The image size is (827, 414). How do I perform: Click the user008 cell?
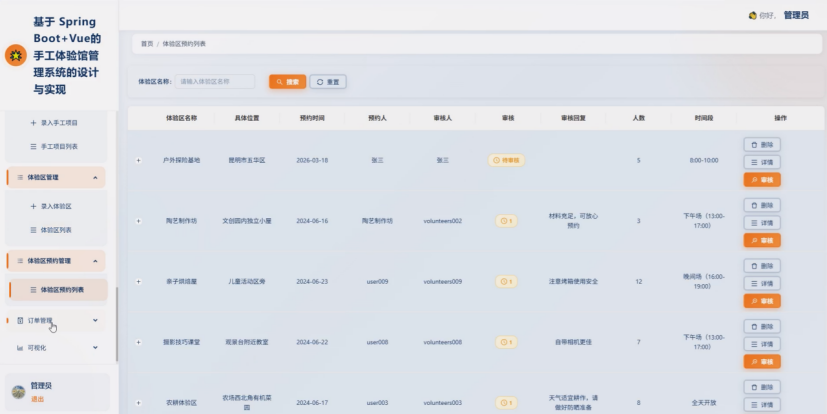click(x=377, y=342)
